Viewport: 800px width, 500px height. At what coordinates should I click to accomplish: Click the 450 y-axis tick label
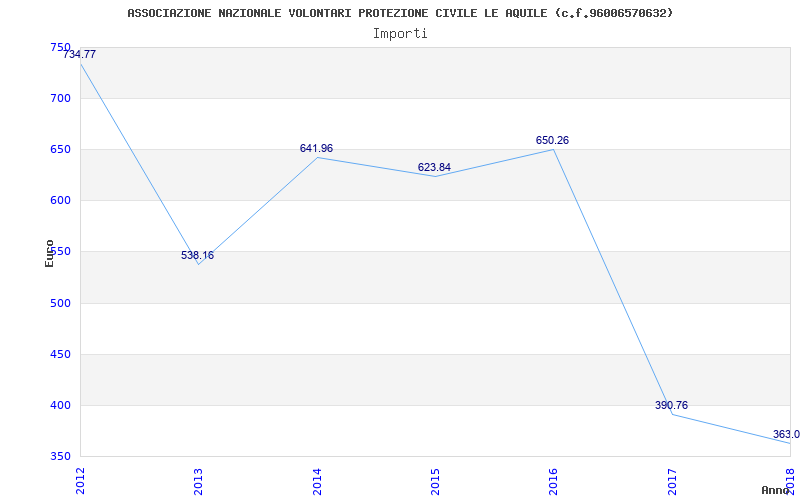60,354
